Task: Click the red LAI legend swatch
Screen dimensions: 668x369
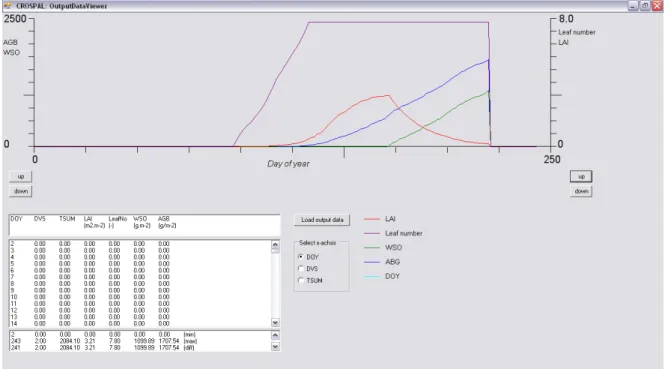Action: coord(372,219)
